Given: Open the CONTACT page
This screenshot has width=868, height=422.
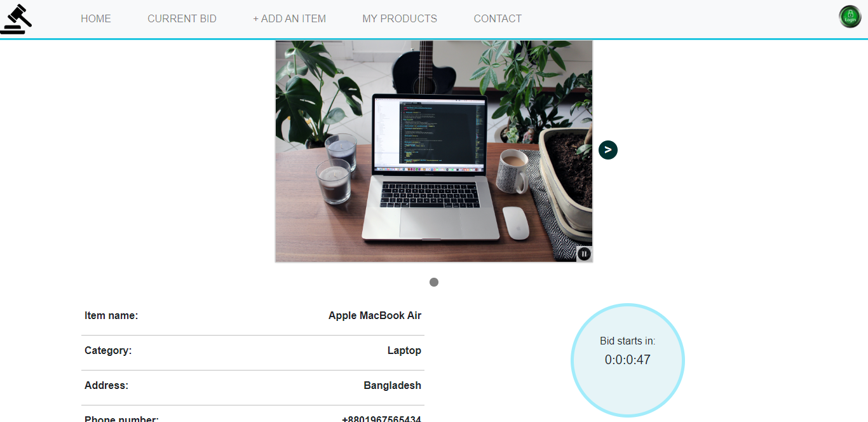Looking at the screenshot, I should 498,19.
